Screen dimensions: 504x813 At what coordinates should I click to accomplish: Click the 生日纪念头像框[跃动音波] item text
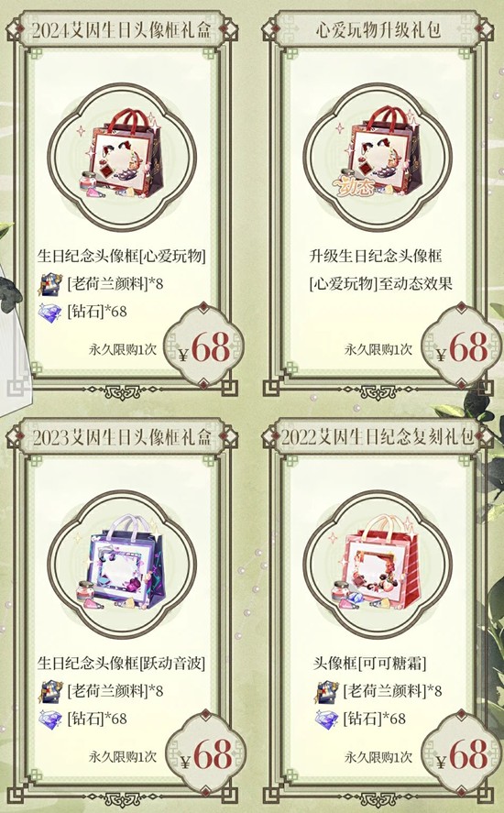(x=121, y=664)
